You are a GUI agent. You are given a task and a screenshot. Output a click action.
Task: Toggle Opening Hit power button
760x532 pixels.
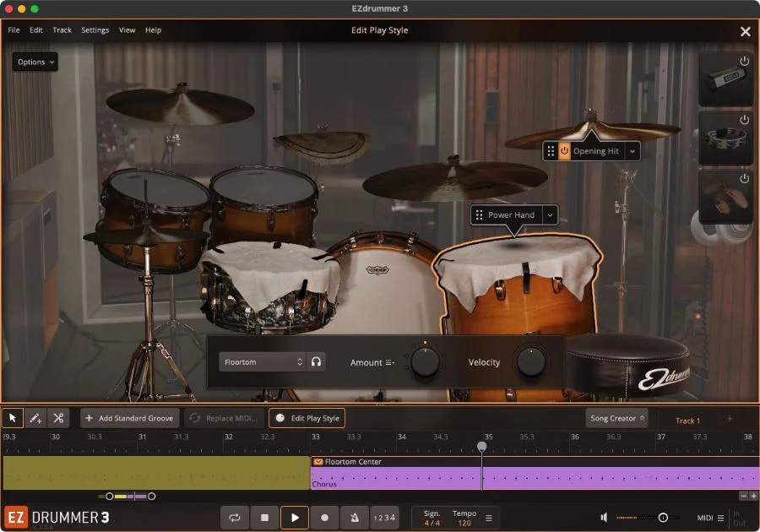pos(564,151)
